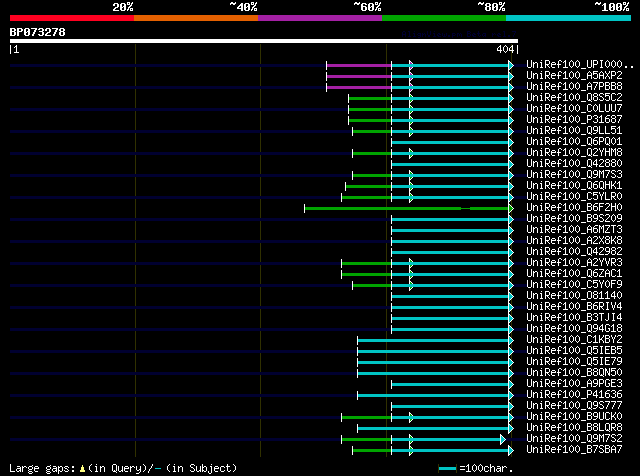Click the cyan alignment bar of UniRef100_Q6PQ01
The width and height of the screenshot is (640, 476).
pyautogui.click(x=450, y=142)
